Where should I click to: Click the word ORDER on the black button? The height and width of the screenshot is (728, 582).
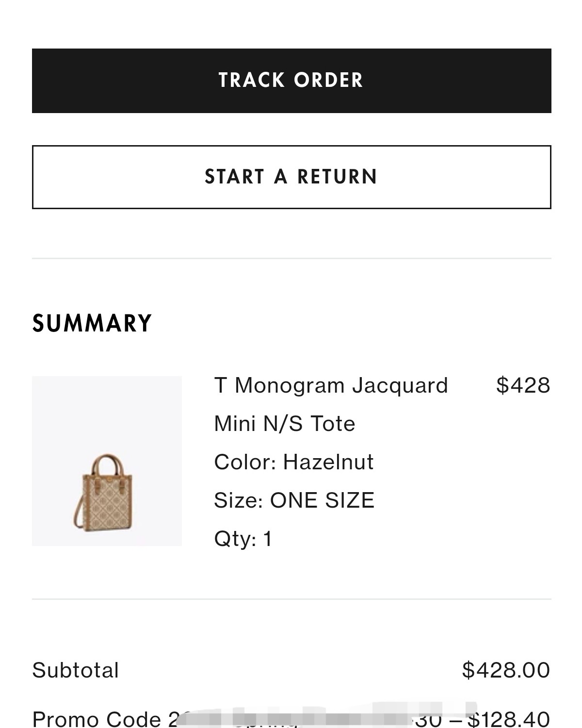(x=328, y=81)
